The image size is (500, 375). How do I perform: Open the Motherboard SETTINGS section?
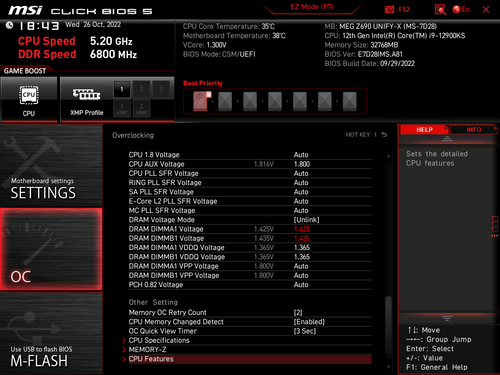point(51,165)
